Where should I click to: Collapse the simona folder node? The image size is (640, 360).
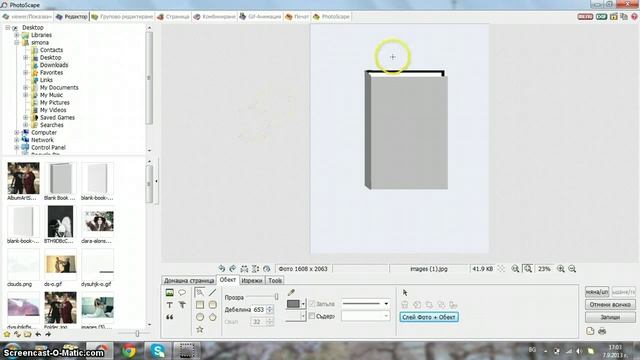point(17,42)
